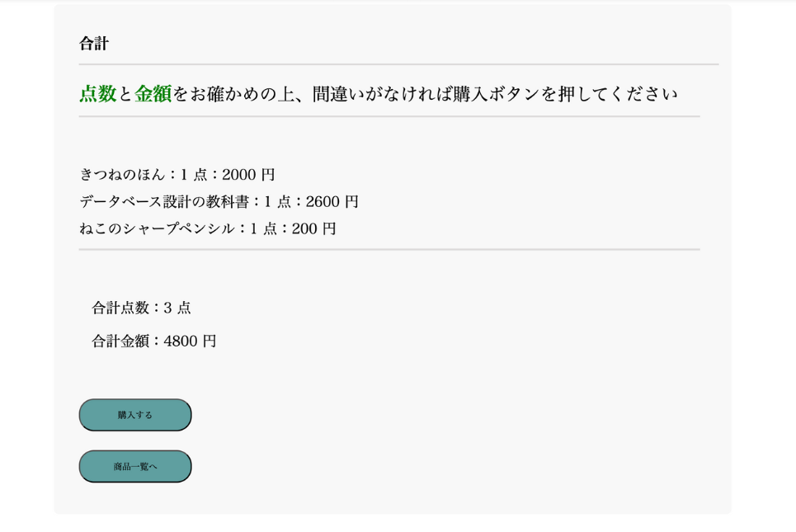Click the 4800 円 total amount
Screen dimensions: 796x532
tap(190, 341)
